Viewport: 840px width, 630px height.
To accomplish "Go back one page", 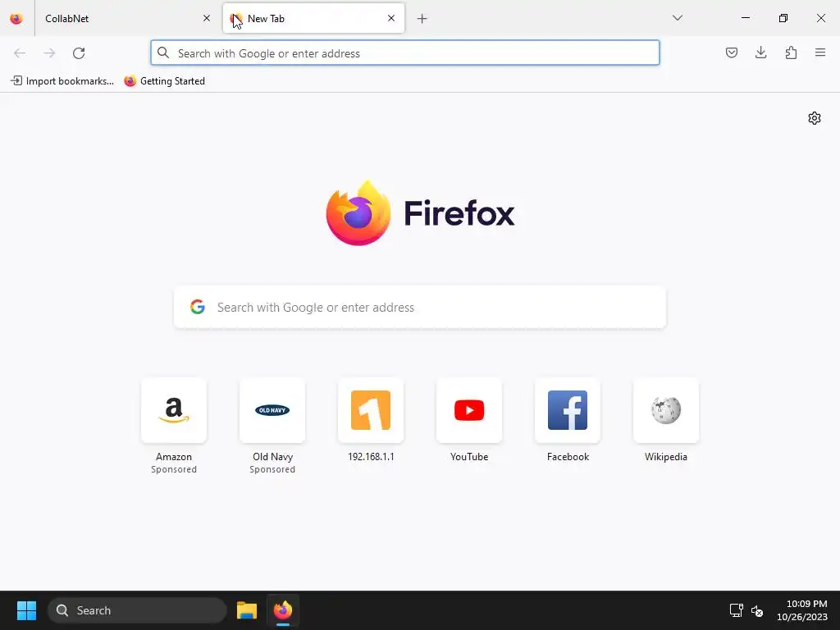I will 20,53.
